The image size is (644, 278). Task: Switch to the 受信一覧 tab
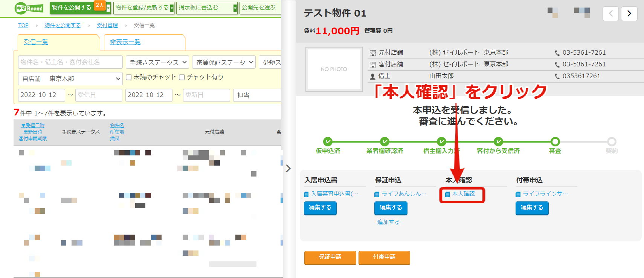point(36,42)
